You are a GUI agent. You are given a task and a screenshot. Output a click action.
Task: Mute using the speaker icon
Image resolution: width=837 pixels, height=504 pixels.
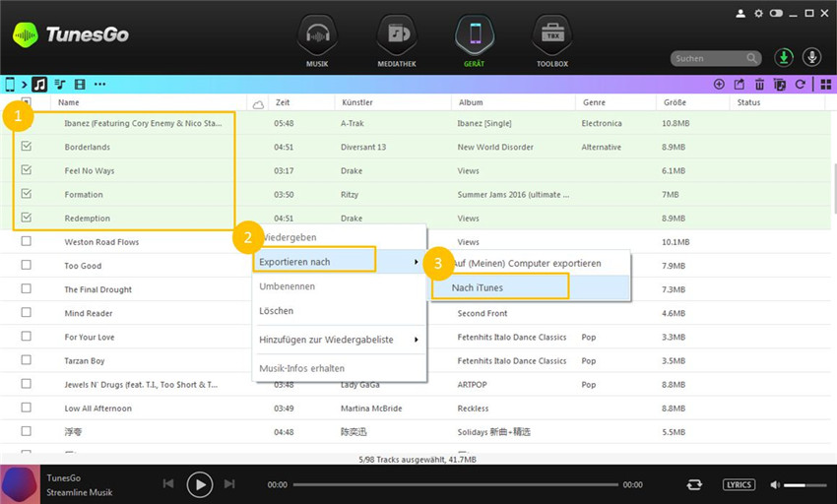pyautogui.click(x=775, y=484)
